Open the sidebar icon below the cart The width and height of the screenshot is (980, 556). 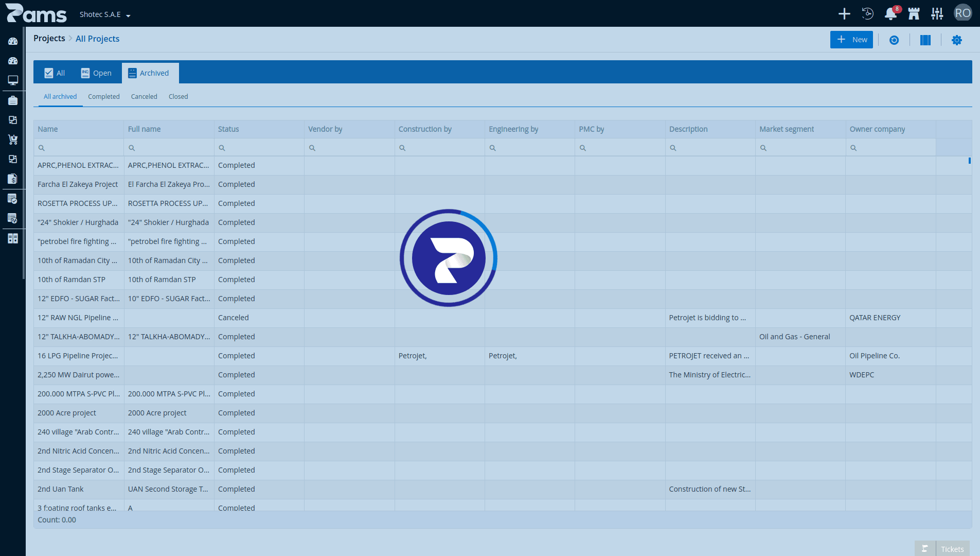tap(13, 159)
